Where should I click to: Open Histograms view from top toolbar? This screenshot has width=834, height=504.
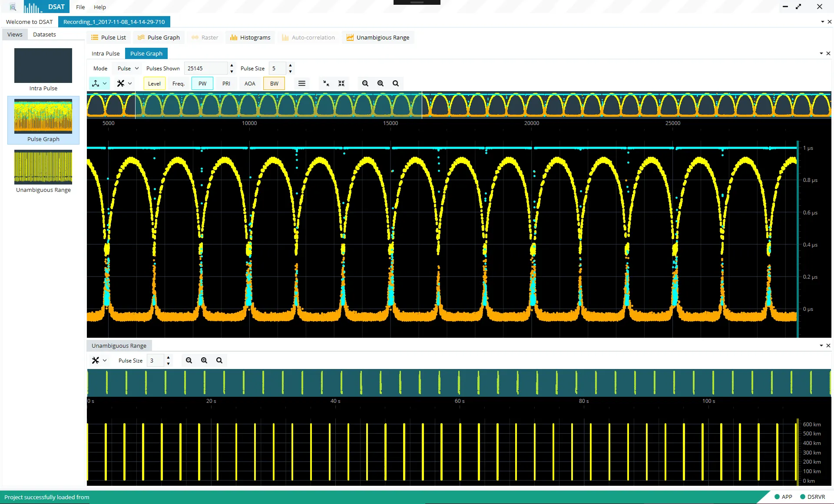click(250, 37)
